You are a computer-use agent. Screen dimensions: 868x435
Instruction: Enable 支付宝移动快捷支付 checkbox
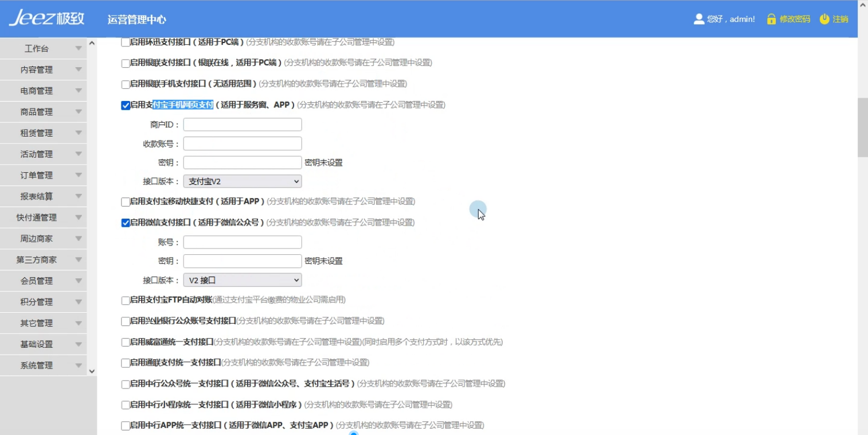coord(126,202)
